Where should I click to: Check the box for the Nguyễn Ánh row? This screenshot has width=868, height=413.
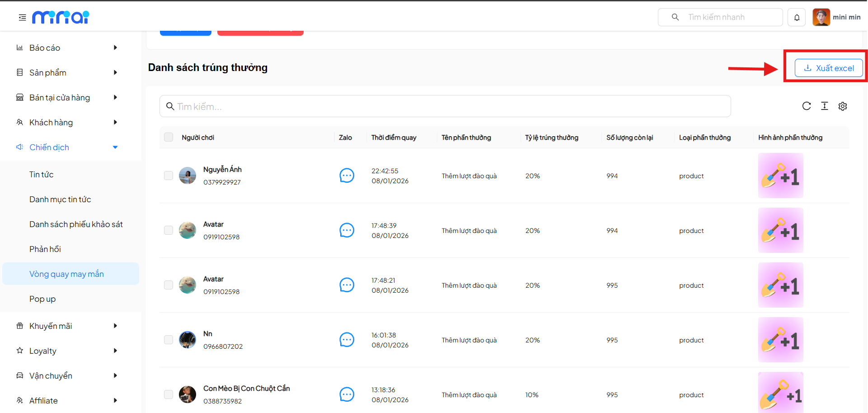(169, 176)
